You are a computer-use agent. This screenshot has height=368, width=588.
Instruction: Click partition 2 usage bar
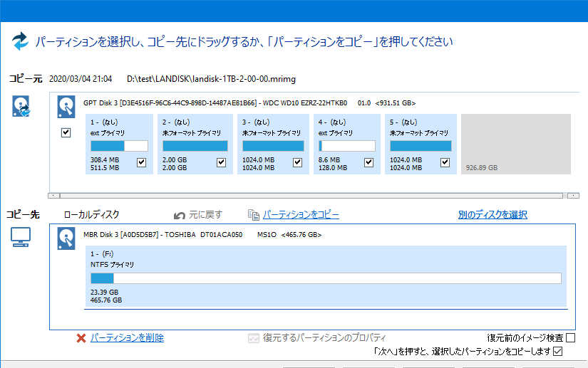(x=195, y=146)
